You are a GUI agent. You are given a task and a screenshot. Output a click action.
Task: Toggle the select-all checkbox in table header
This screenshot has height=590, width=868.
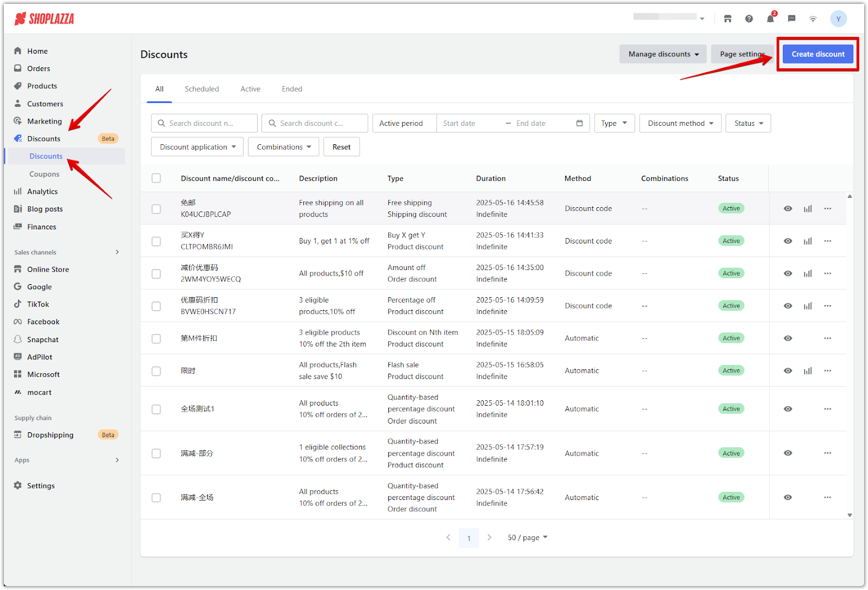[156, 178]
